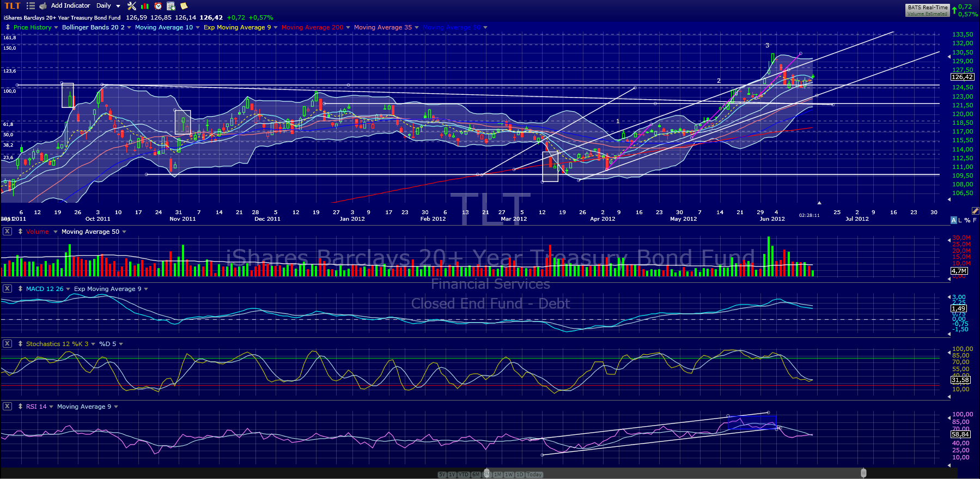The width and height of the screenshot is (980, 479).
Task: Set chart range to YTD
Action: click(x=464, y=475)
